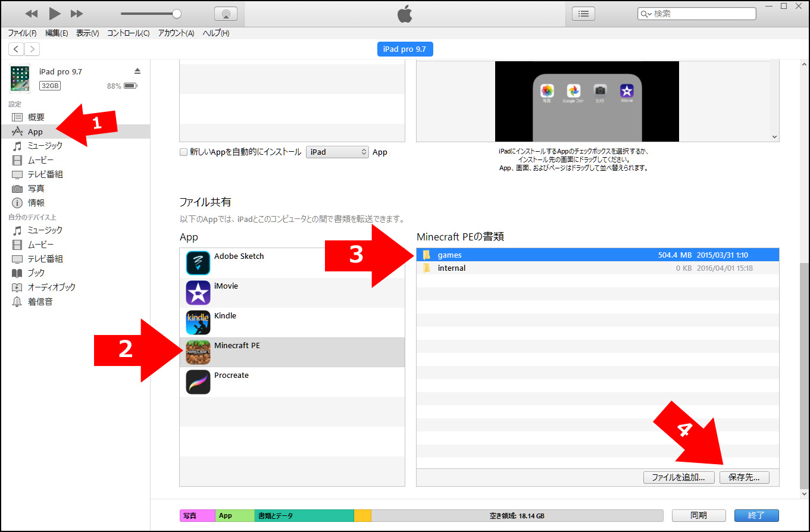The image size is (810, 532).
Task: Click the forward navigation arrow
Action: tap(32, 49)
